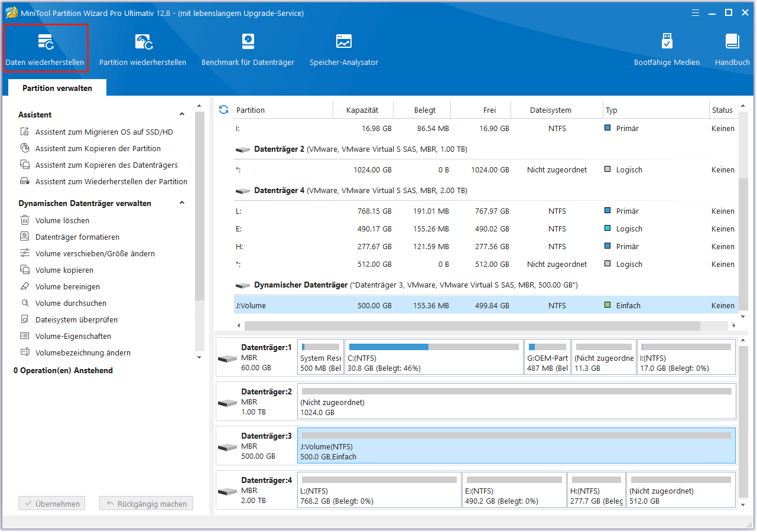Viewport: 757px width, 532px height.
Task: Select L: partition row
Action: 486,211
